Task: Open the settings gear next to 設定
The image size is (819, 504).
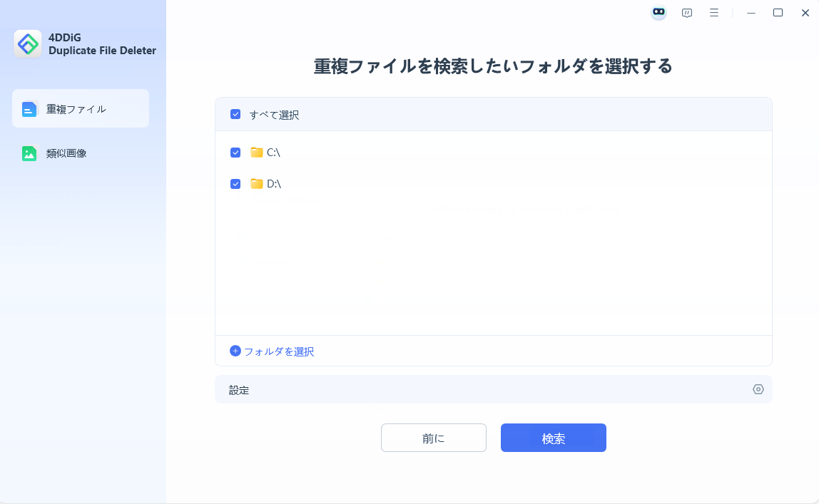Action: [x=758, y=389]
